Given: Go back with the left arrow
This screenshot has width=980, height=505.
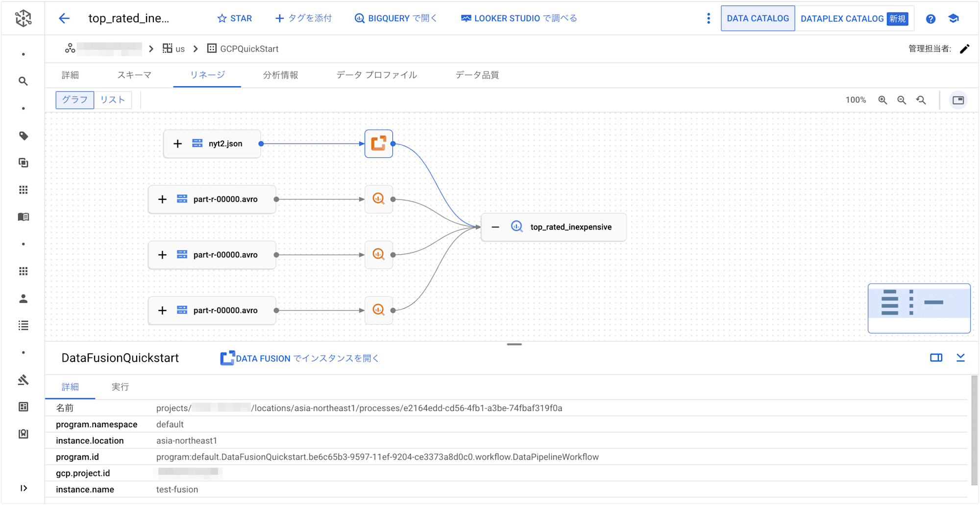Looking at the screenshot, I should 64,19.
